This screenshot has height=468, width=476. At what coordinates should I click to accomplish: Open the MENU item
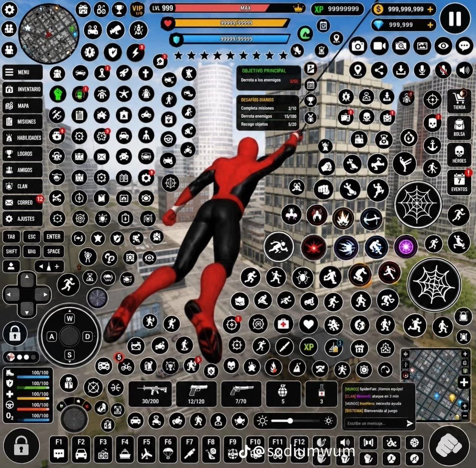(x=22, y=72)
